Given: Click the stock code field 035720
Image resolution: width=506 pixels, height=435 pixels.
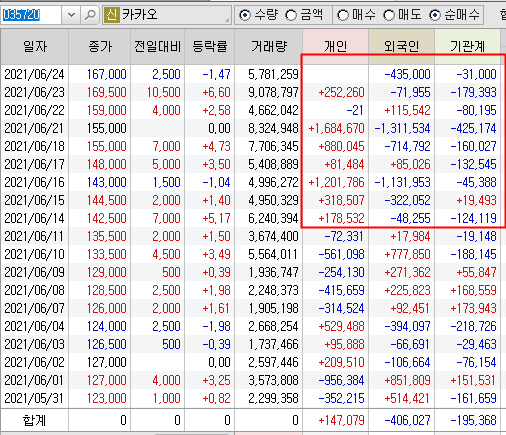Looking at the screenshot, I should point(30,15).
